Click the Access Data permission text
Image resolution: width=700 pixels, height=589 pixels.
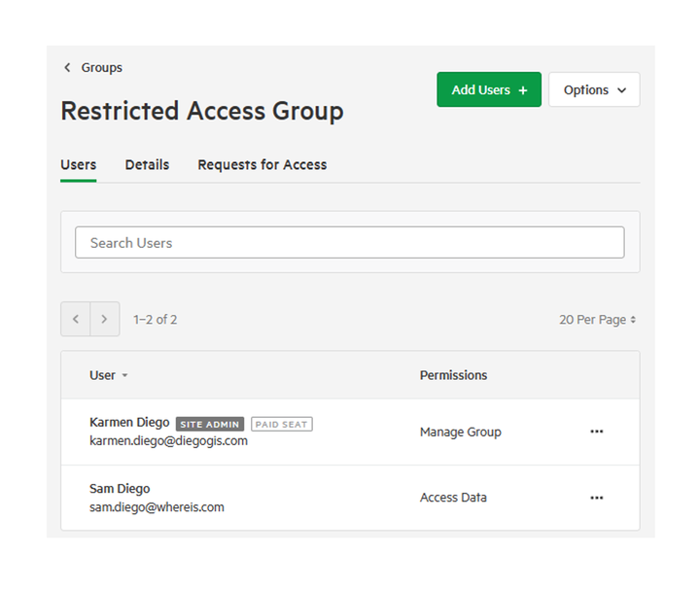453,498
